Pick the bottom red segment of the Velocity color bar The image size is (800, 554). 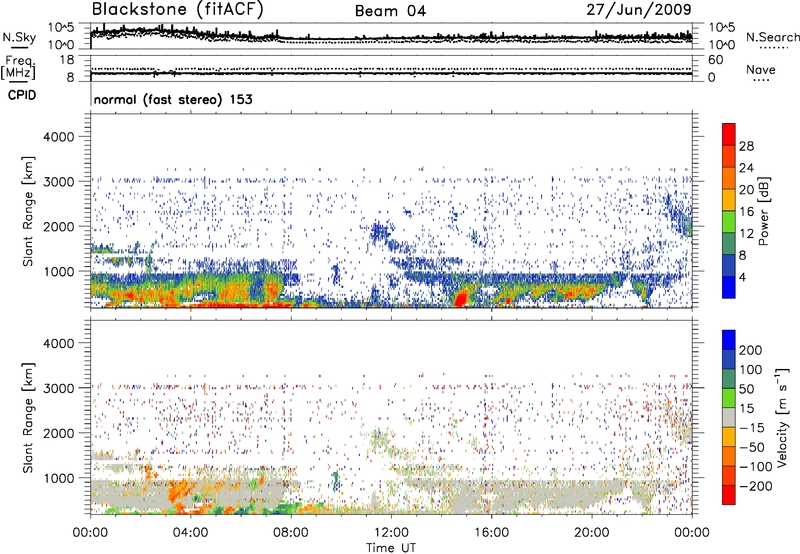[729, 495]
